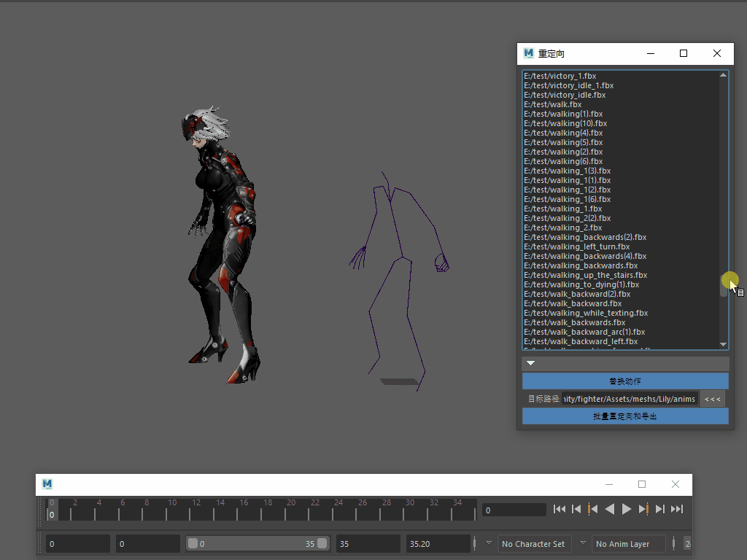Screen dimensions: 747x560
Task: Step forward one frame
Action: pos(660,509)
